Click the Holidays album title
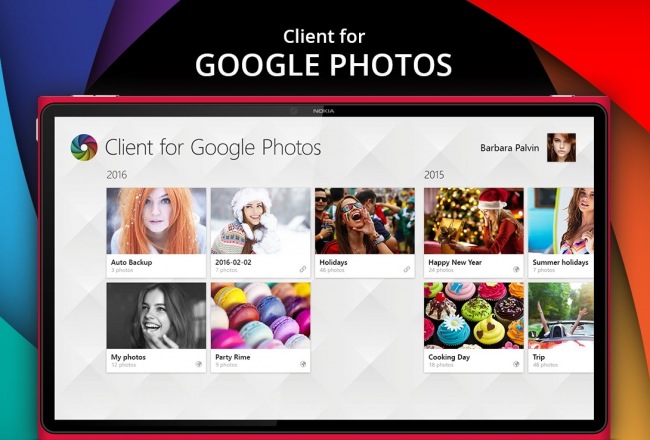This screenshot has height=440, width=650. pos(333,262)
